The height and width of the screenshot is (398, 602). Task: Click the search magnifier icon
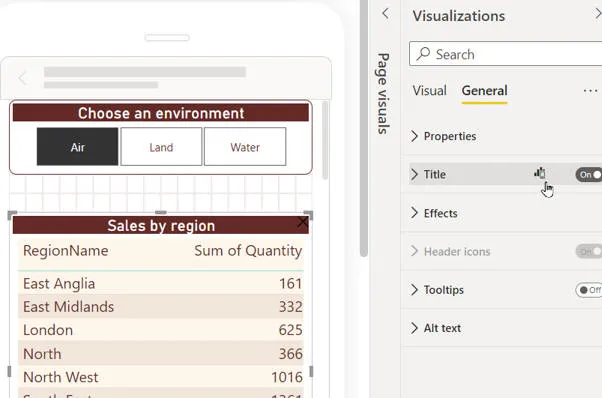[x=423, y=54]
